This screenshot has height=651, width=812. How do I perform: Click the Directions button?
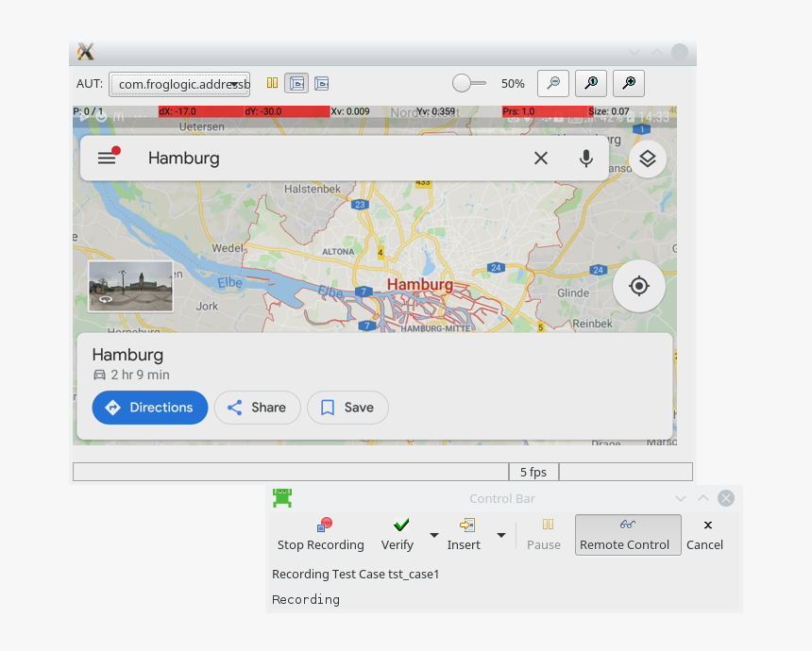150,408
